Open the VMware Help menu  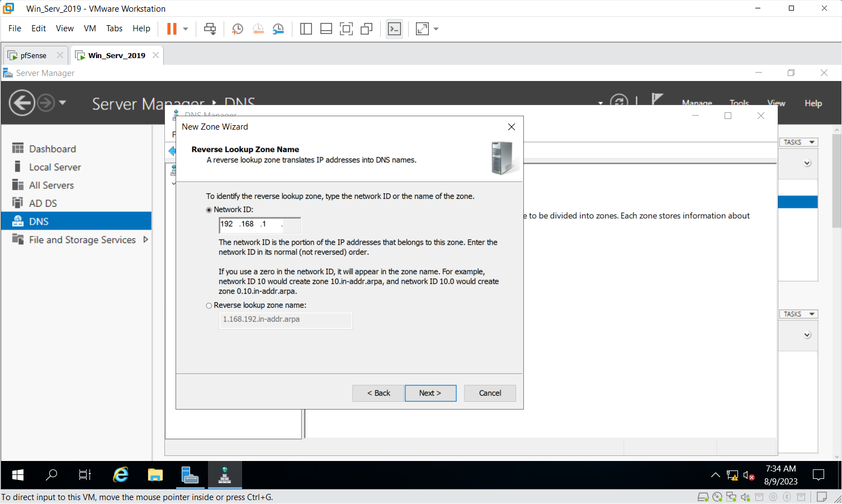click(141, 28)
